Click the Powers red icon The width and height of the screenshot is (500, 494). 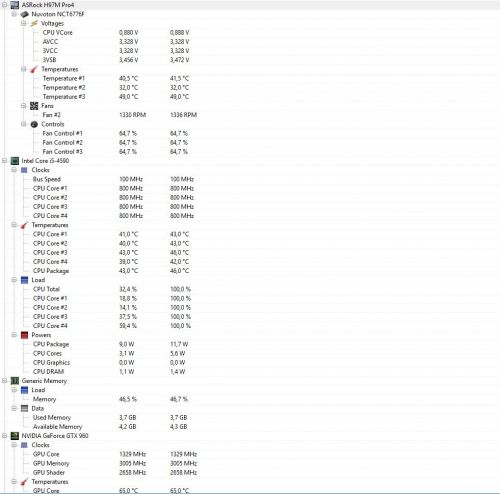pos(24,335)
